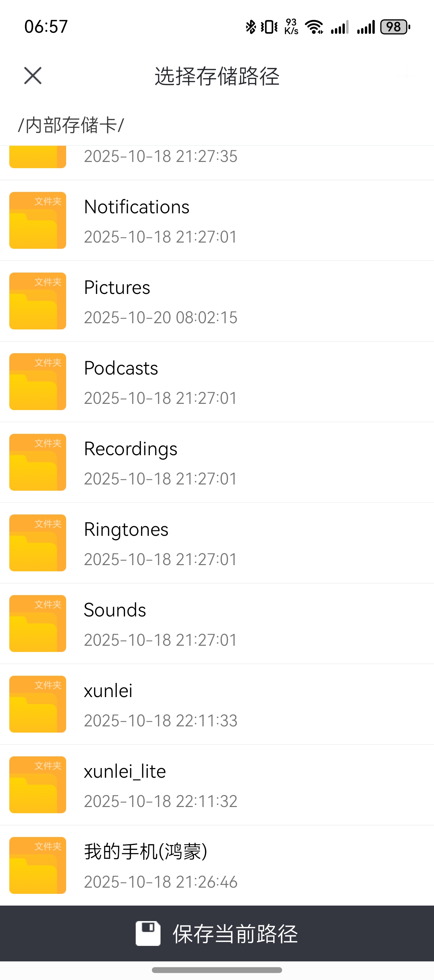This screenshot has height=980, width=434.
Task: Tap the Podcasts folder icon
Action: click(38, 381)
